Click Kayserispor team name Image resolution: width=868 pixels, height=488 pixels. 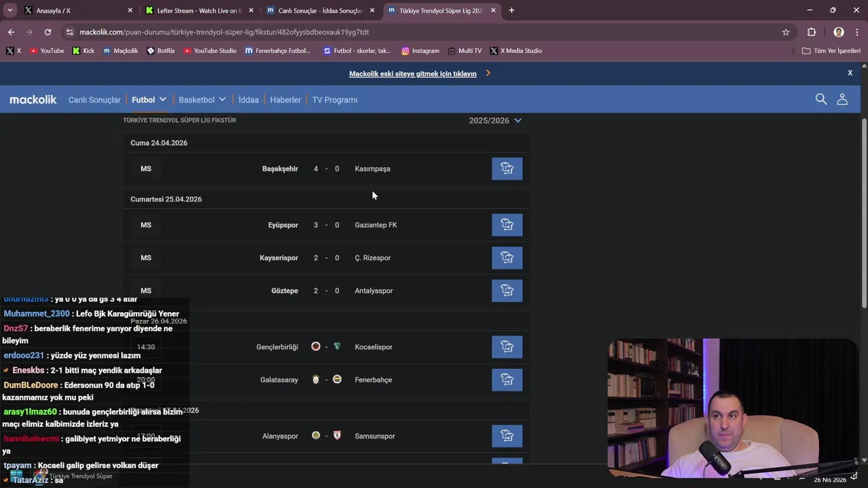point(279,258)
